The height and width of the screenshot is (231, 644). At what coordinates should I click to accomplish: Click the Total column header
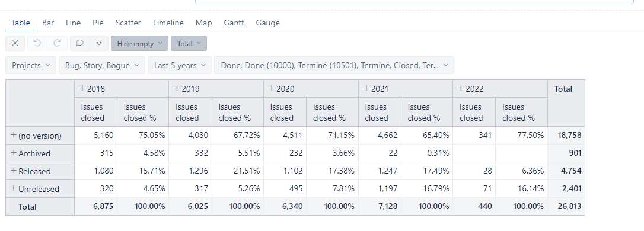(563, 89)
